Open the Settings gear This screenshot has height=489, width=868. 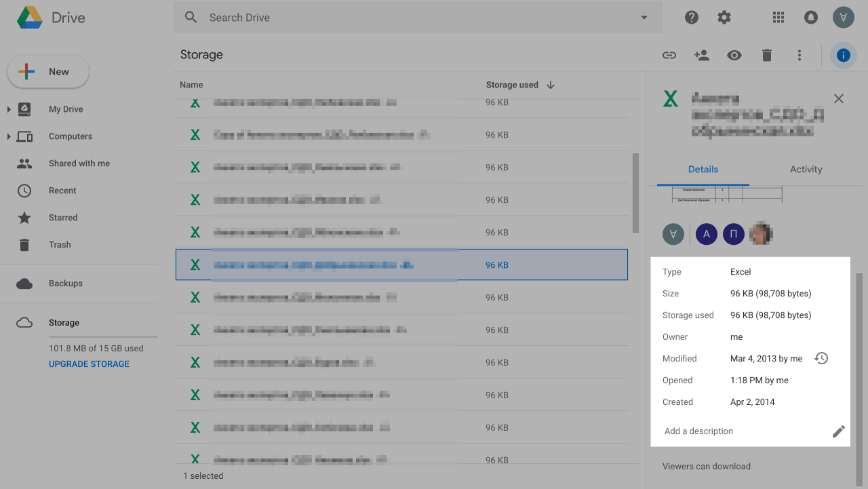click(724, 18)
